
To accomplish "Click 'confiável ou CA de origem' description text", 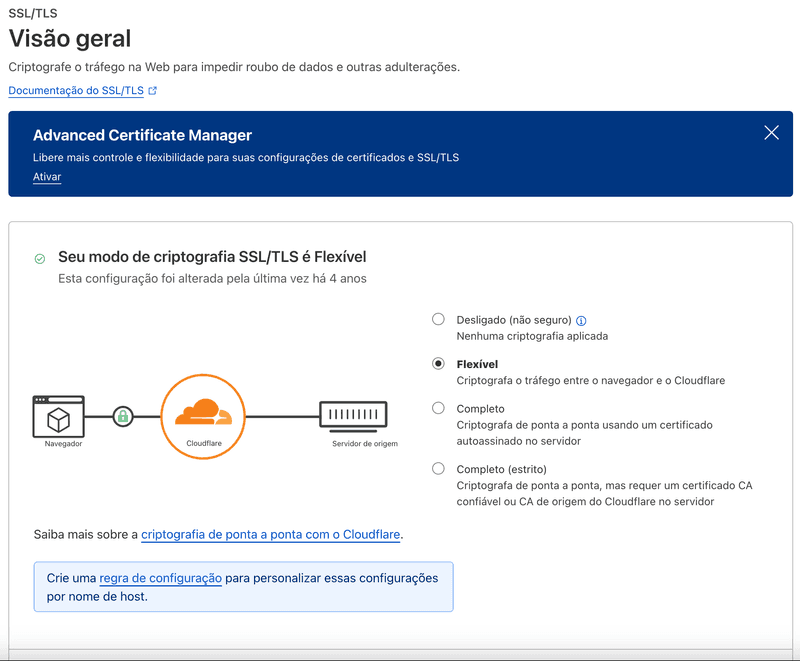I will [x=585, y=501].
